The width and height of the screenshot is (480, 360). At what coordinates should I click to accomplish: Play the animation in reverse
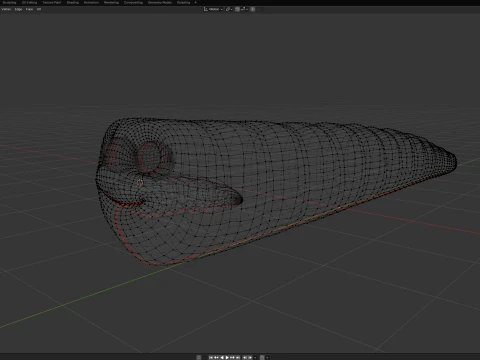click(222, 357)
